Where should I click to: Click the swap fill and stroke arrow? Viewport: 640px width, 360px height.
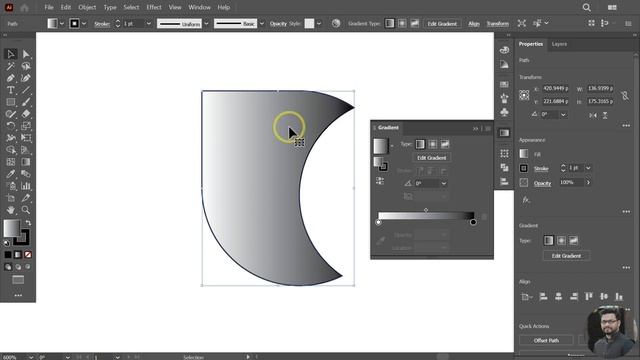(x=28, y=222)
